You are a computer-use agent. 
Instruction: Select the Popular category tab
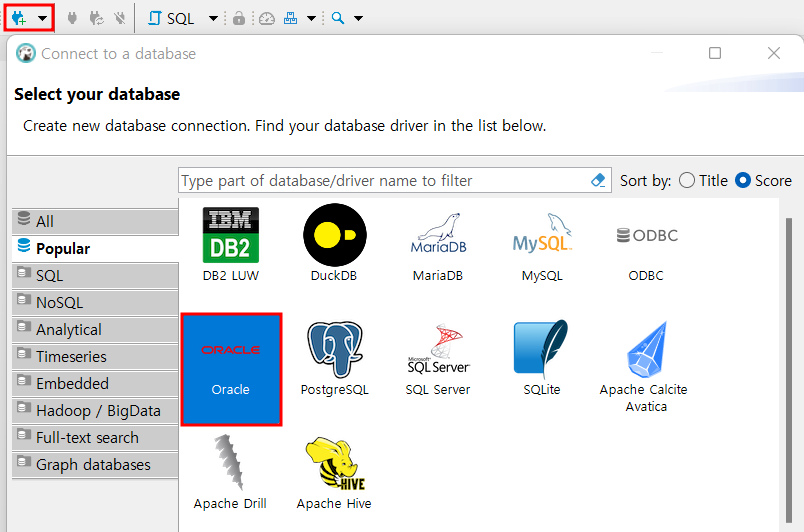tap(95, 249)
